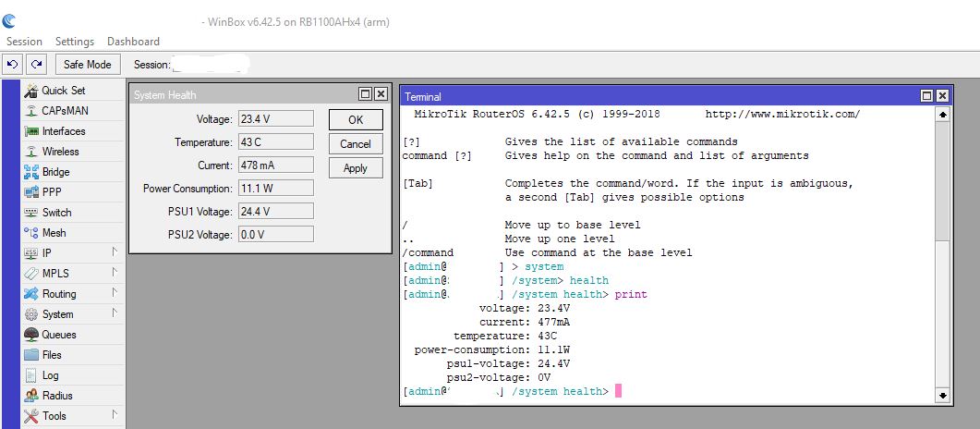
Task: Expand the IP submenu arrow
Action: 115,251
